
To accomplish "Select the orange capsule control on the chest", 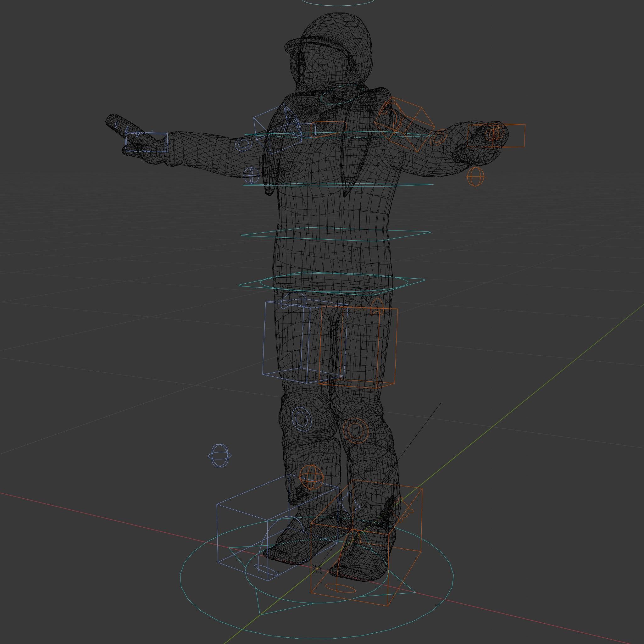I will pos(328,129).
